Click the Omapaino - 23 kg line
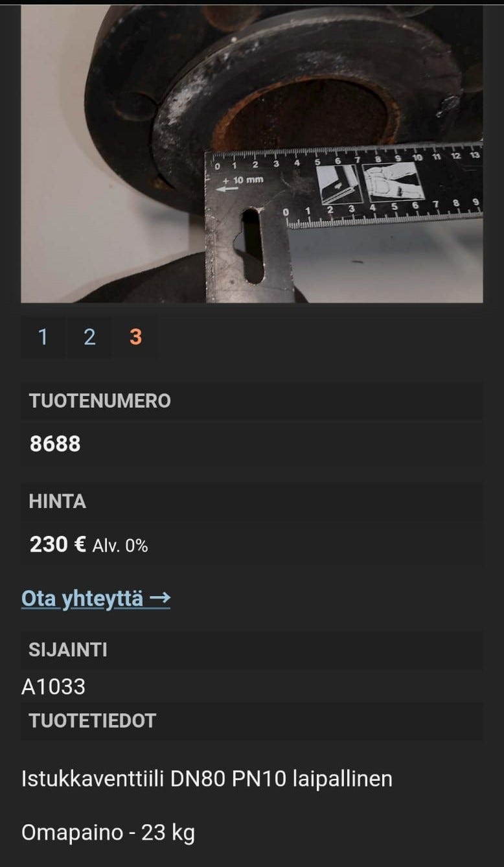Viewport: 504px width, 867px height. [x=108, y=833]
